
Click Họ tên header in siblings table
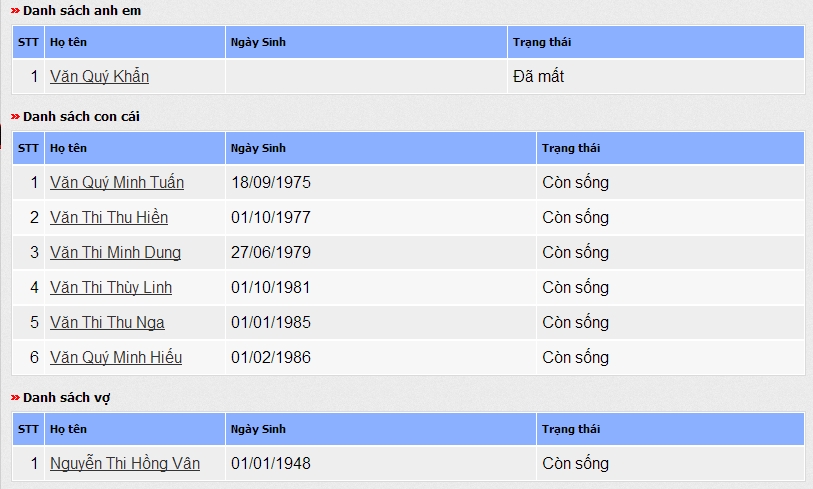68,42
